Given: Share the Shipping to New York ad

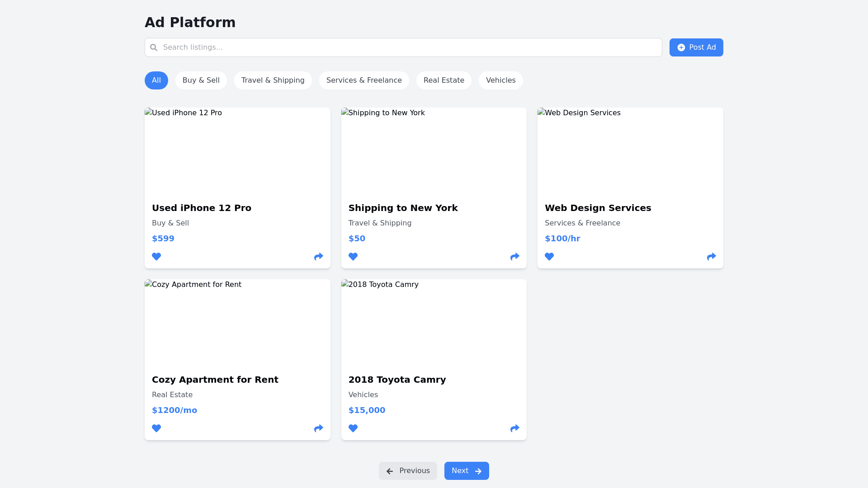Looking at the screenshot, I should [x=515, y=257].
